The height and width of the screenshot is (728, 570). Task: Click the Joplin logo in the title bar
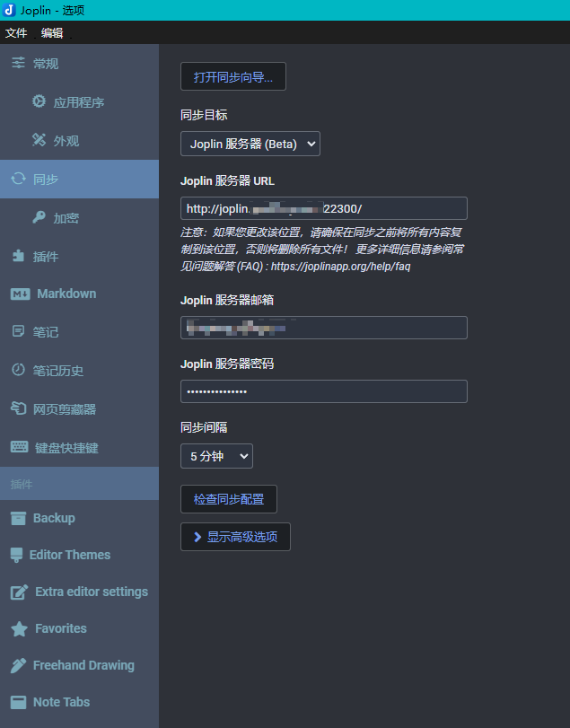[x=9, y=10]
